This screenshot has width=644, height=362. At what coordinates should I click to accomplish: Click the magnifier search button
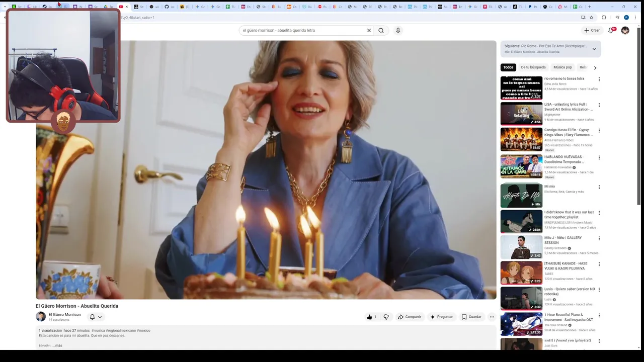tap(381, 30)
